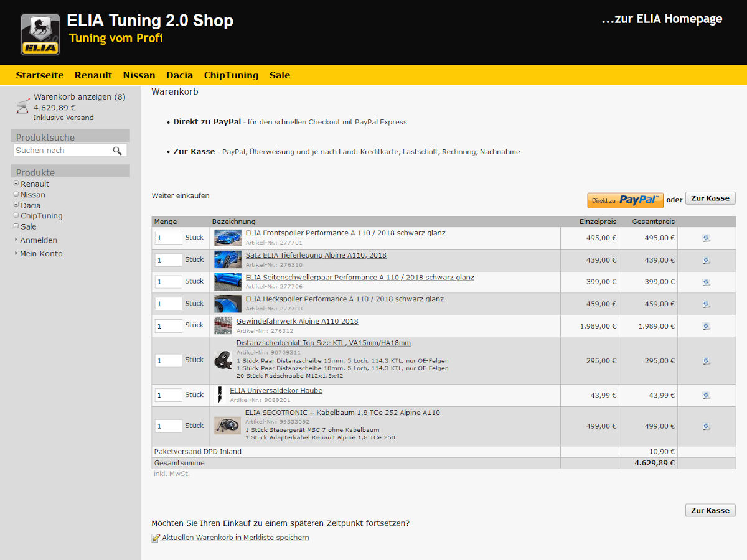Click quantity field for Gewindefahrwerk
The image size is (747, 560).
pos(169,325)
